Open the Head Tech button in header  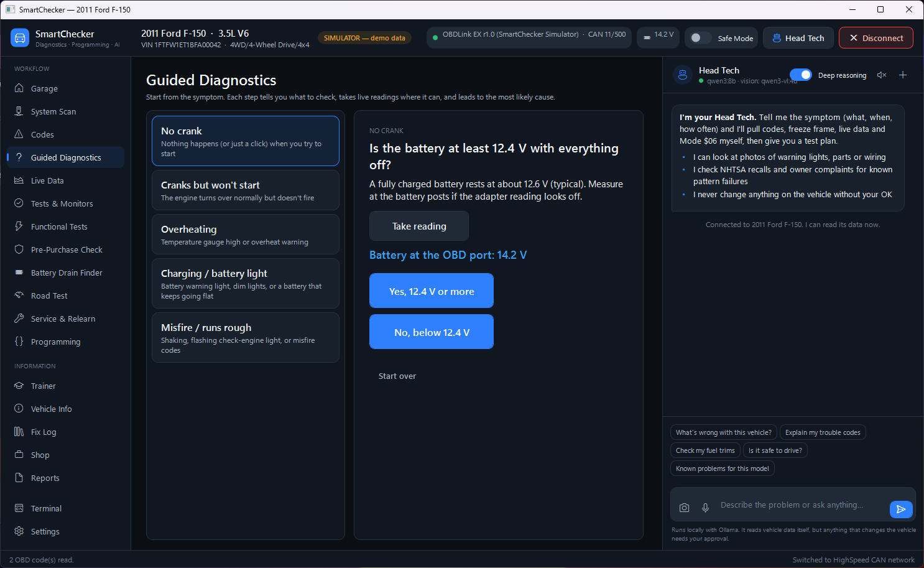click(798, 38)
